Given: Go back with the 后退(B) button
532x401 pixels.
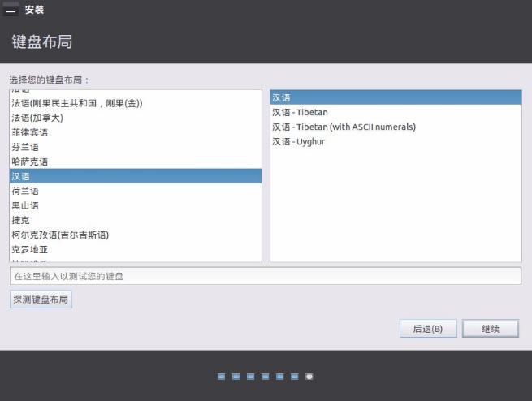Looking at the screenshot, I should (x=427, y=329).
